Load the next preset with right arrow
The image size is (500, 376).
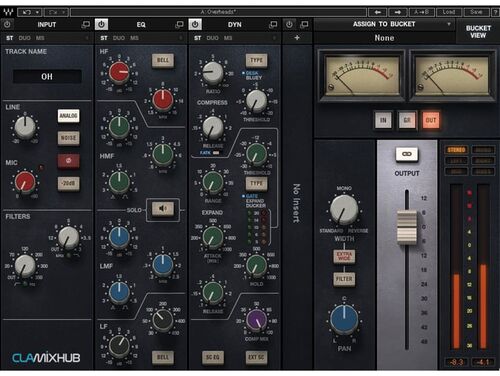397,12
